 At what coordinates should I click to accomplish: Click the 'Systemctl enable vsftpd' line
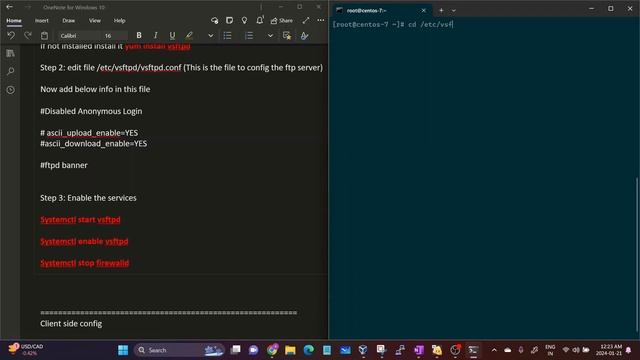coord(84,241)
